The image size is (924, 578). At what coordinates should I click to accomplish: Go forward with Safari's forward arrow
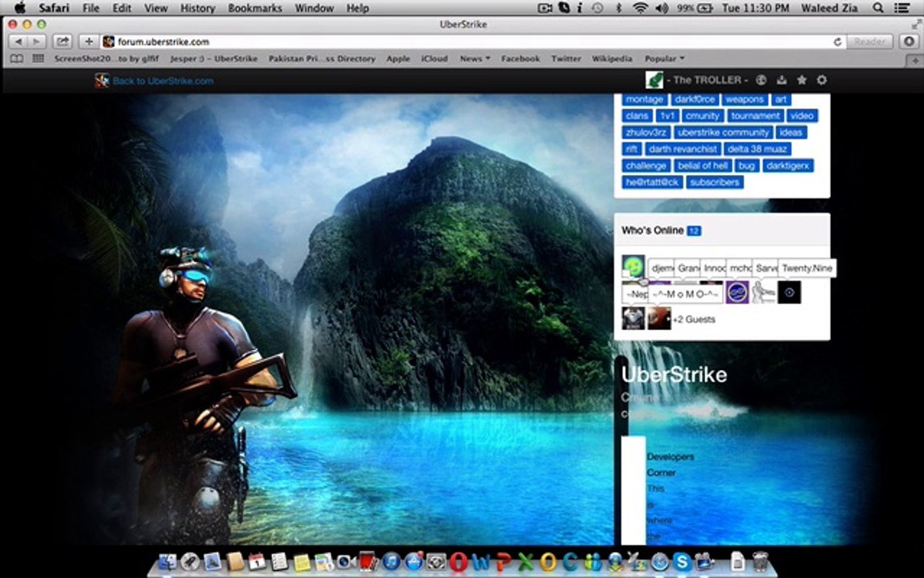tap(37, 41)
